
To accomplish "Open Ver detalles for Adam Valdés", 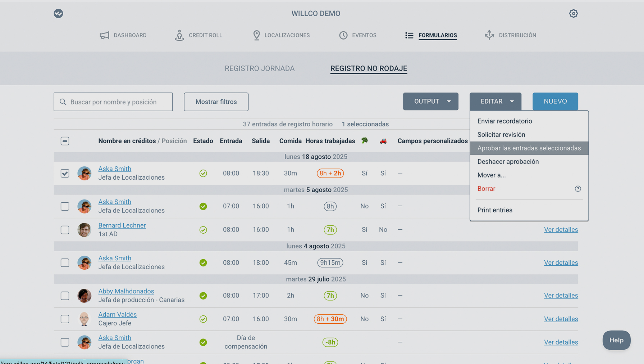I will tap(561, 319).
